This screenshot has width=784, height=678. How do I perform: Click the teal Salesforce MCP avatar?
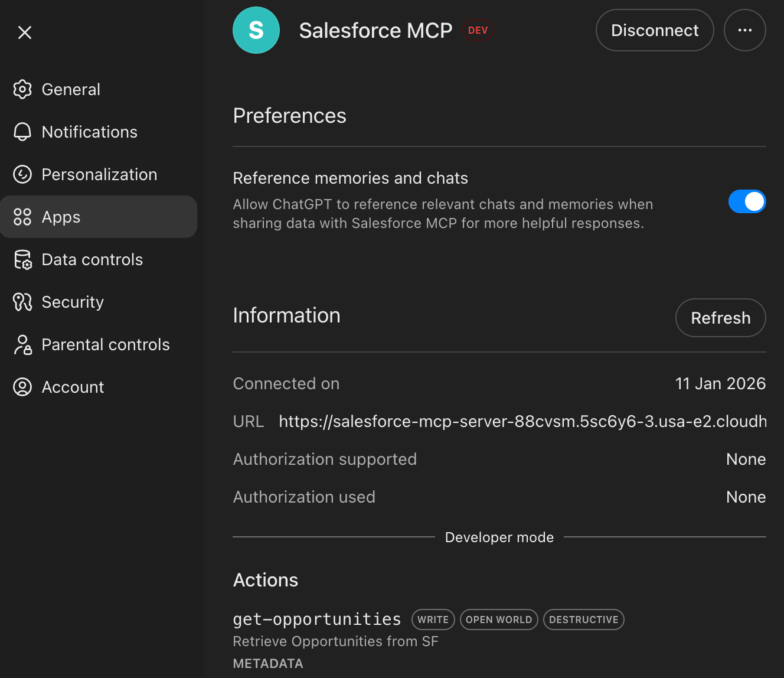click(x=256, y=30)
